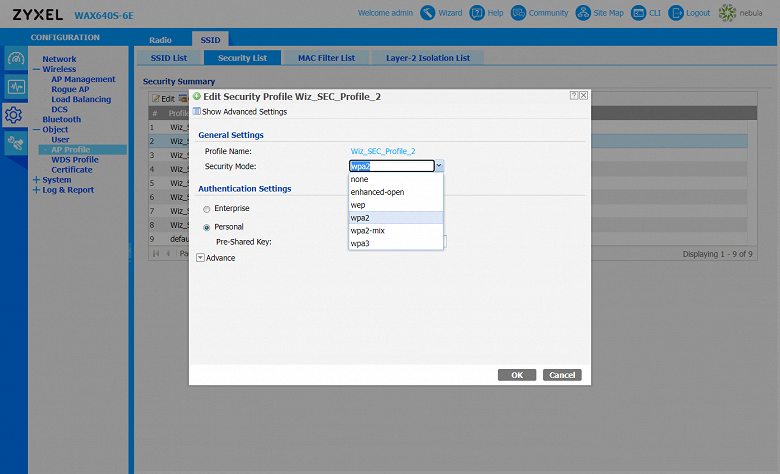Open DCS in sidebar
Screen dimensions: 780x474
(59, 109)
